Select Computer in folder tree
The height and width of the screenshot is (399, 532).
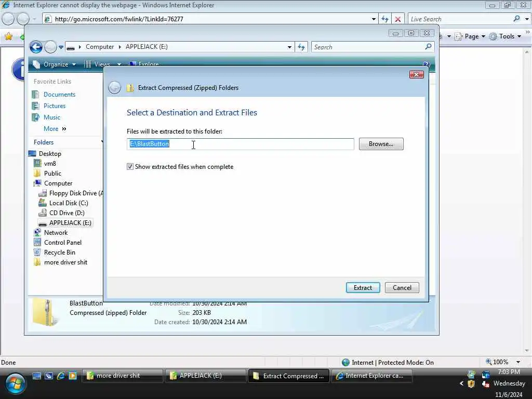(58, 183)
